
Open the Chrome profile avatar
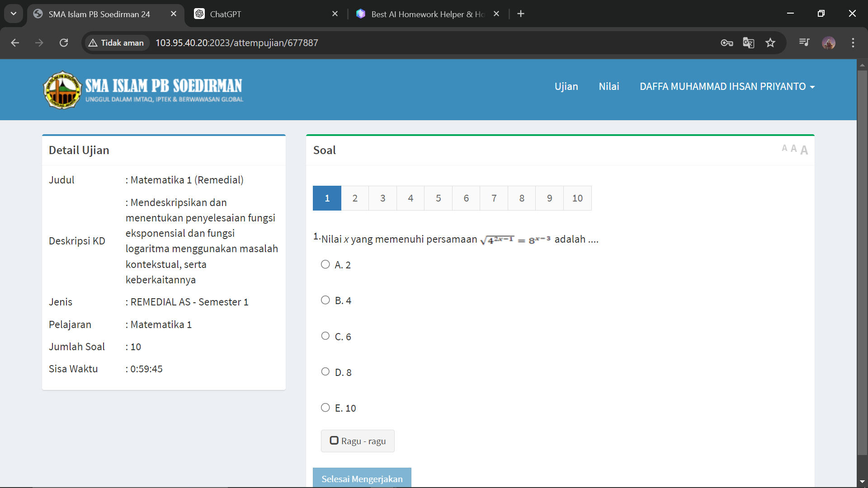coord(829,43)
